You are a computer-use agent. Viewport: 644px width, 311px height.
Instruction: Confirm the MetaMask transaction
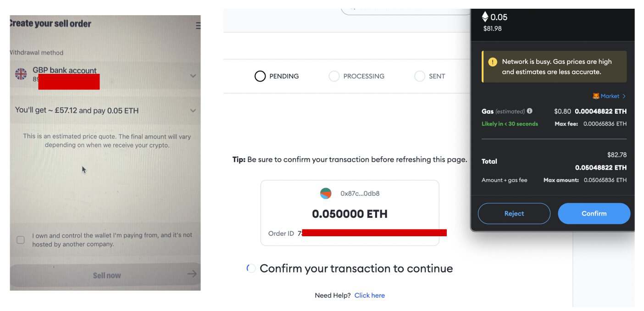click(594, 213)
